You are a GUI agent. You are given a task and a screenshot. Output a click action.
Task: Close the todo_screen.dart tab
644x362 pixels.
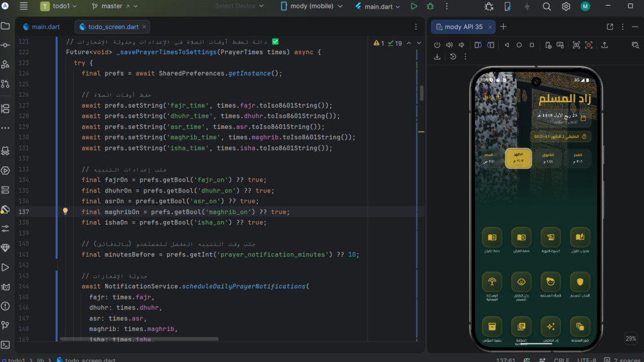click(x=144, y=26)
